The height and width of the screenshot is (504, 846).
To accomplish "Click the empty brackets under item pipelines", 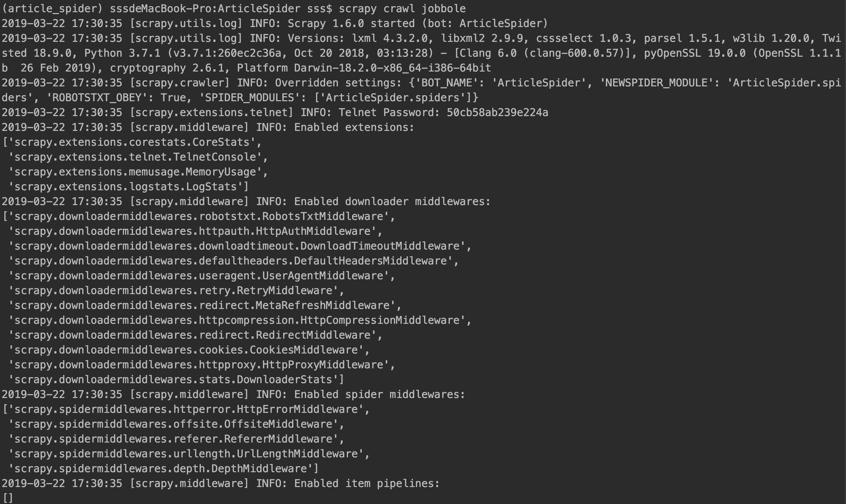I will [8, 498].
